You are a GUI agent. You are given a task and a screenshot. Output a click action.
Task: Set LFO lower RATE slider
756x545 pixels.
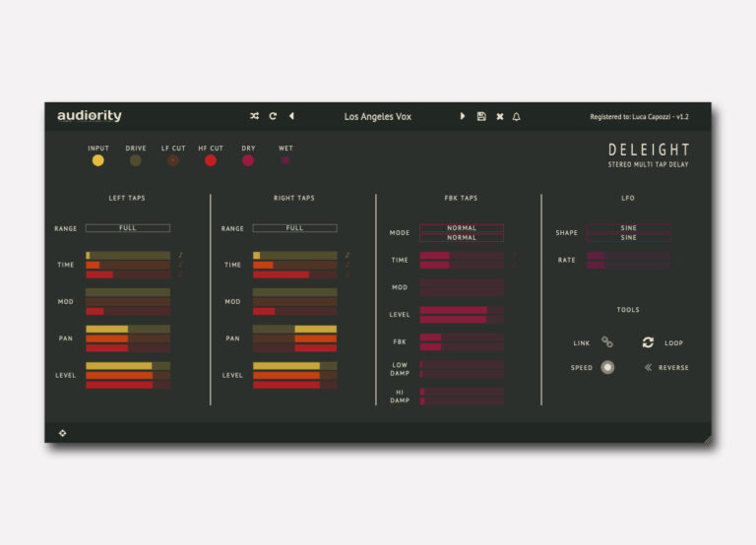(x=628, y=265)
